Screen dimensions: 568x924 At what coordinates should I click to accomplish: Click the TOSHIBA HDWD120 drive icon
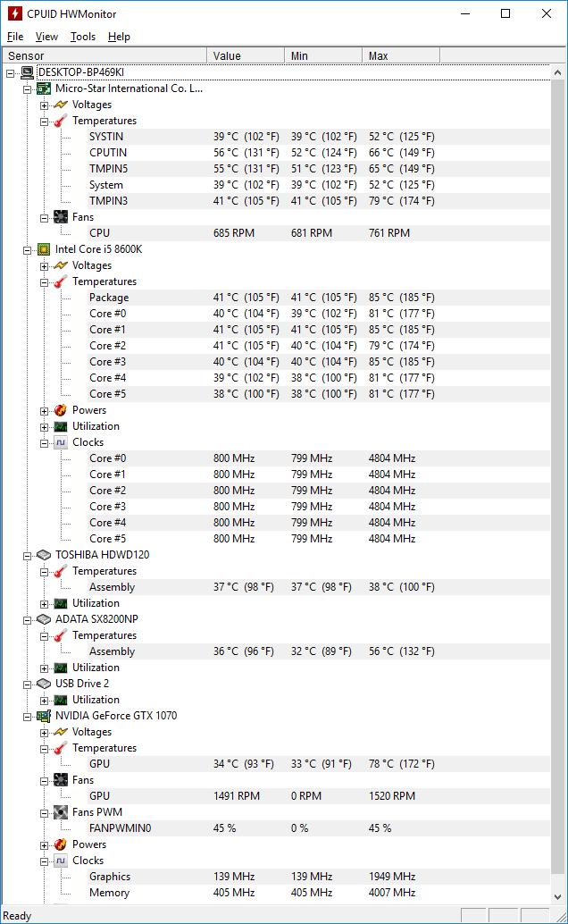point(44,555)
